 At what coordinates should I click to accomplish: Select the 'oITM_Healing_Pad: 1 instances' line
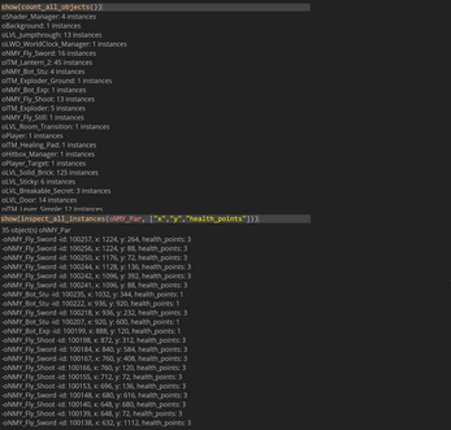(x=49, y=145)
